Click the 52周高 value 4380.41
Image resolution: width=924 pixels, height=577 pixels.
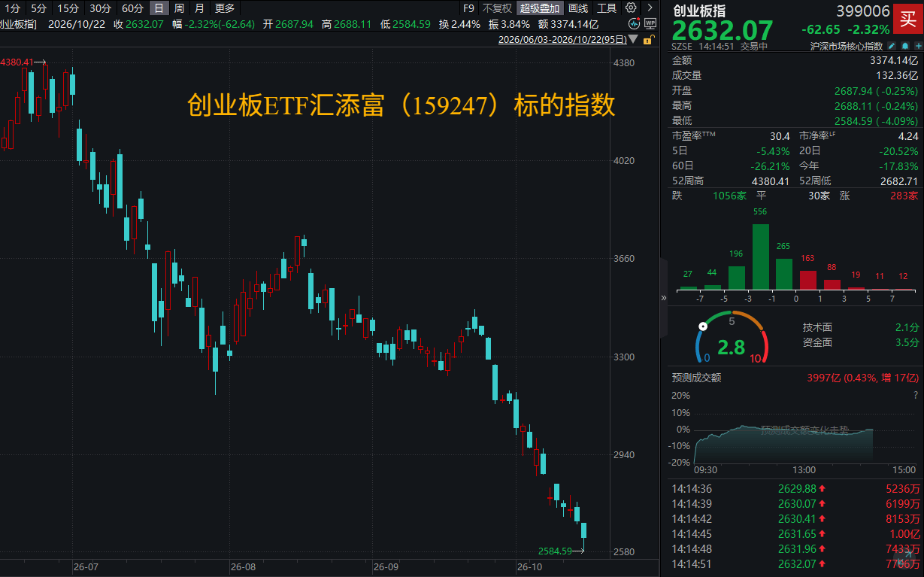[771, 181]
